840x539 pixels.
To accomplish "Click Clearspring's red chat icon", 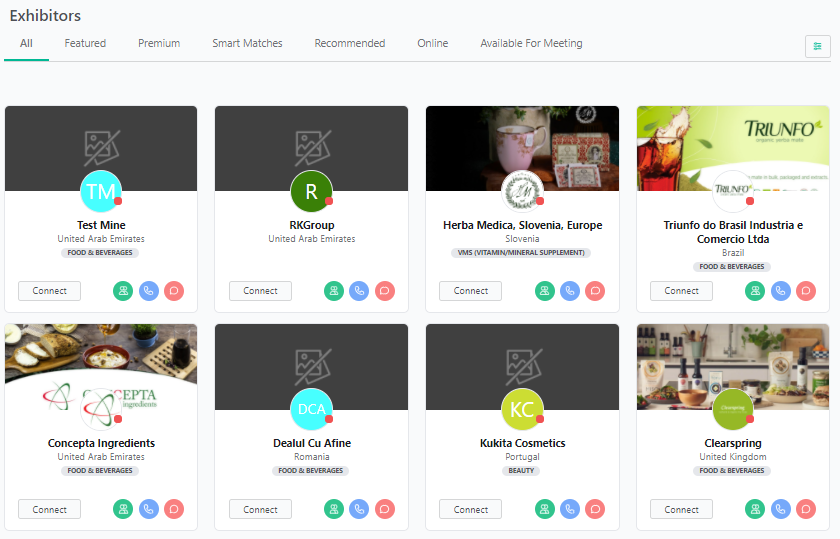I will pos(806,509).
